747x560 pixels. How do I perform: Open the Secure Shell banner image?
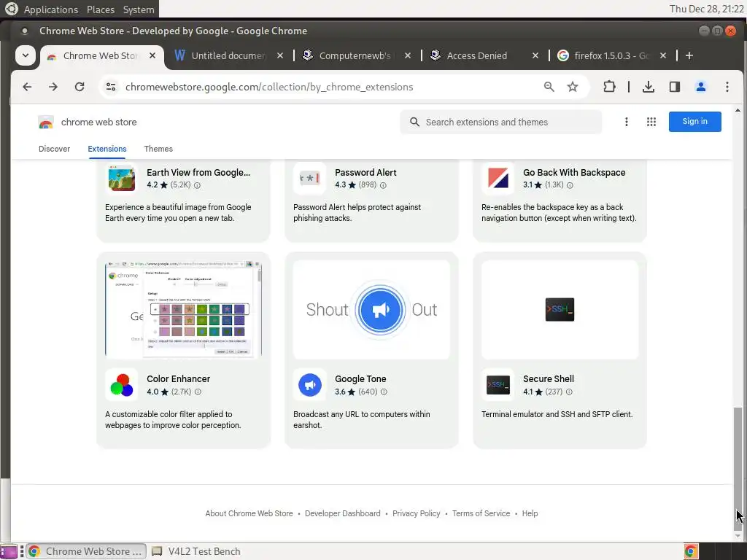point(560,309)
